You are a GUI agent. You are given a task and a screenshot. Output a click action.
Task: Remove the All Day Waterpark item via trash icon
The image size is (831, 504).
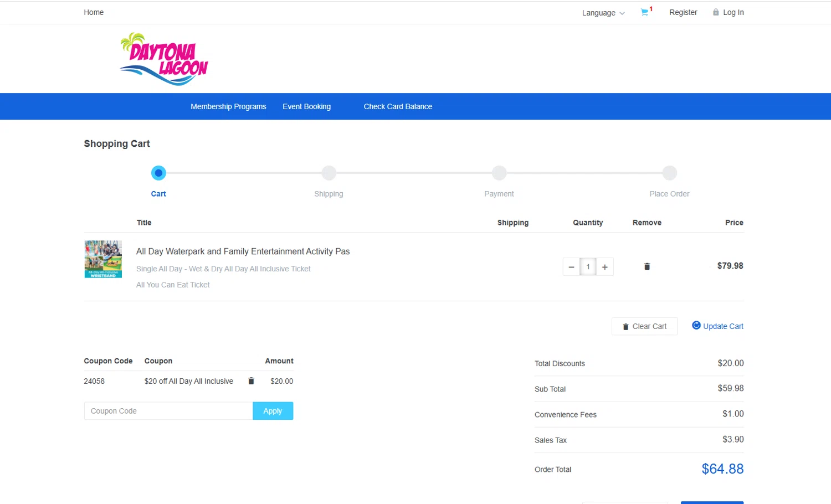coord(647,266)
